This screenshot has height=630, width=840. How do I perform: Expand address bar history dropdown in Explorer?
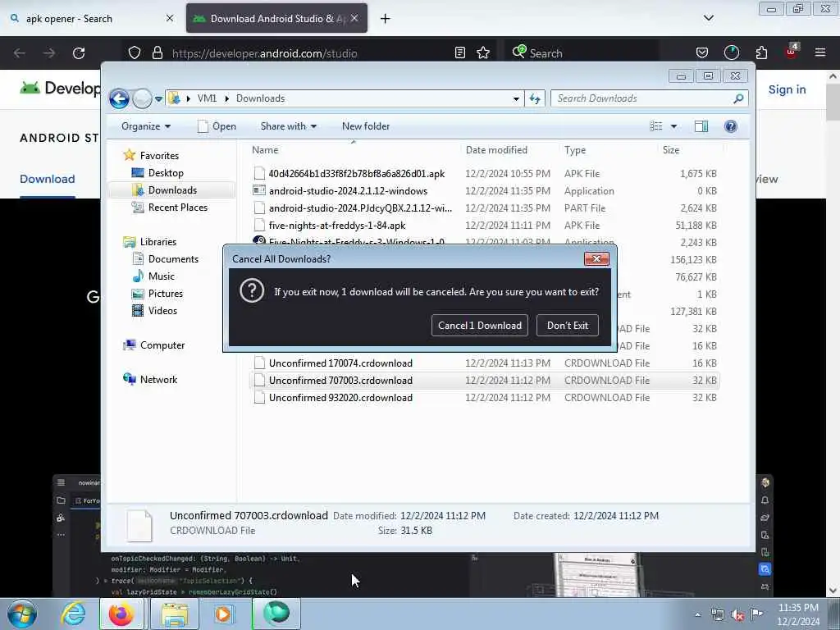[516, 98]
